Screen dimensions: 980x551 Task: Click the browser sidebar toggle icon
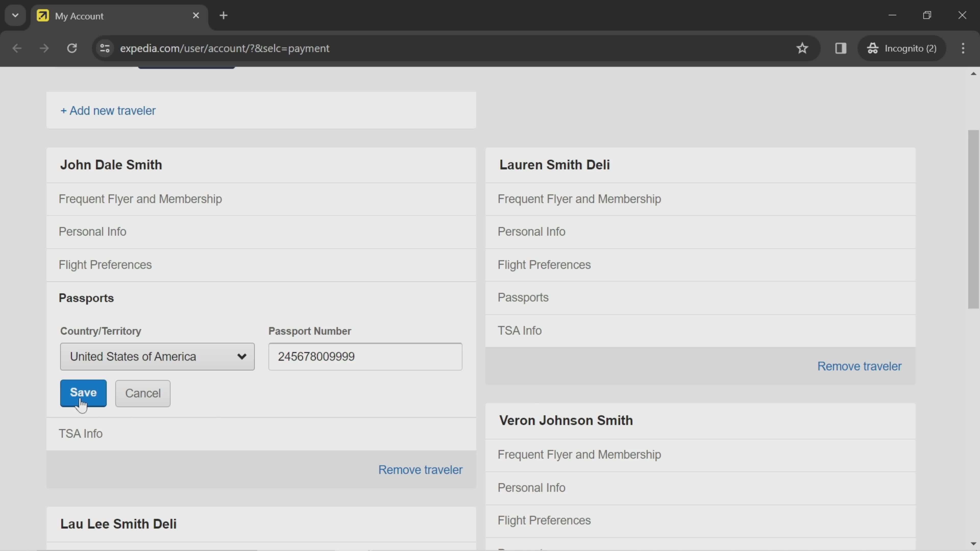pos(841,48)
